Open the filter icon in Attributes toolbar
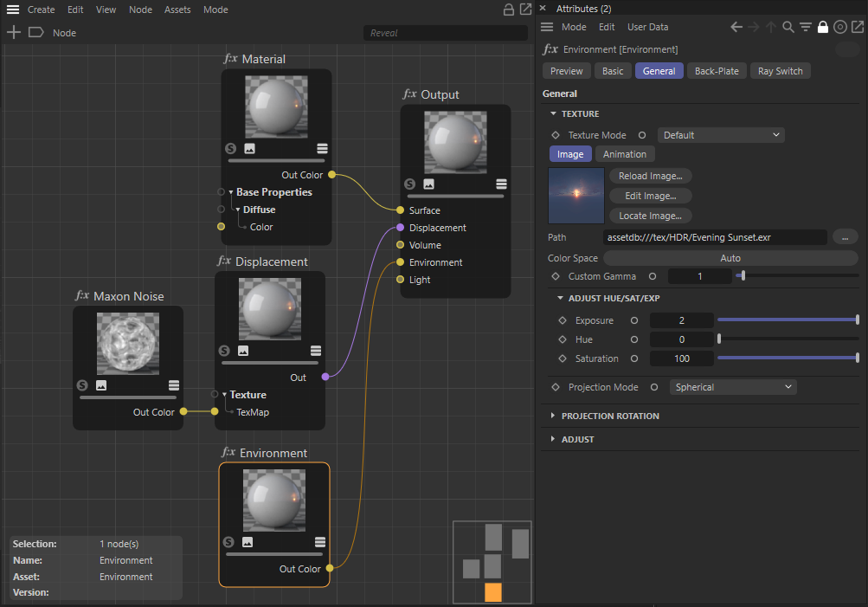Screen dimensions: 868x607 tap(806, 27)
